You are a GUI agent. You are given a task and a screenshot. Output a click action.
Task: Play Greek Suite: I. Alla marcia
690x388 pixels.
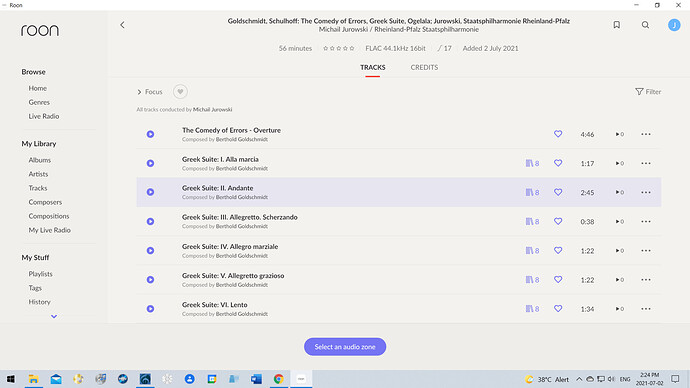[x=150, y=163]
